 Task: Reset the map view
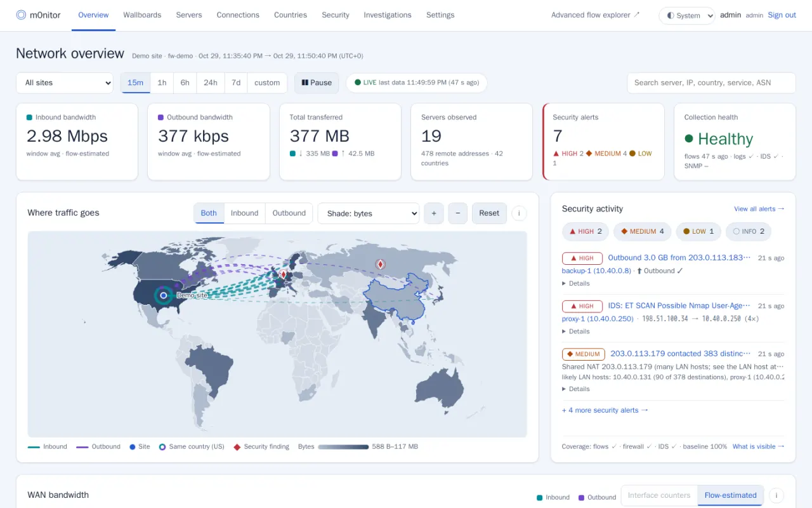(489, 213)
